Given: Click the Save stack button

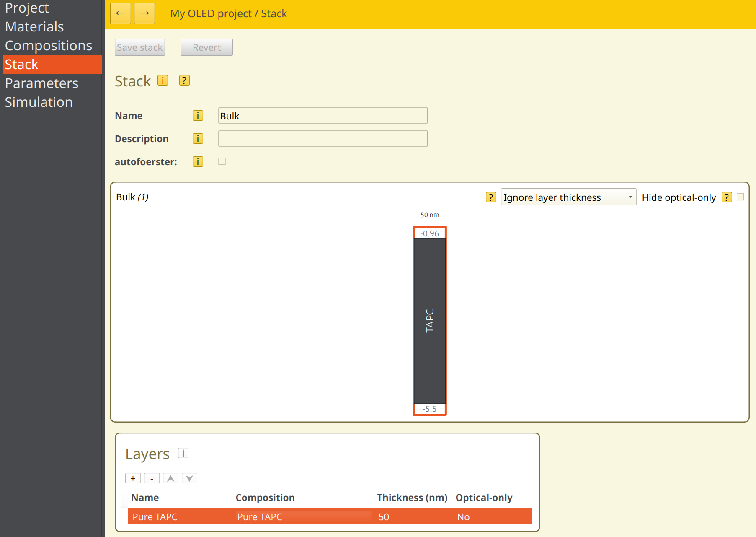Looking at the screenshot, I should (x=140, y=47).
